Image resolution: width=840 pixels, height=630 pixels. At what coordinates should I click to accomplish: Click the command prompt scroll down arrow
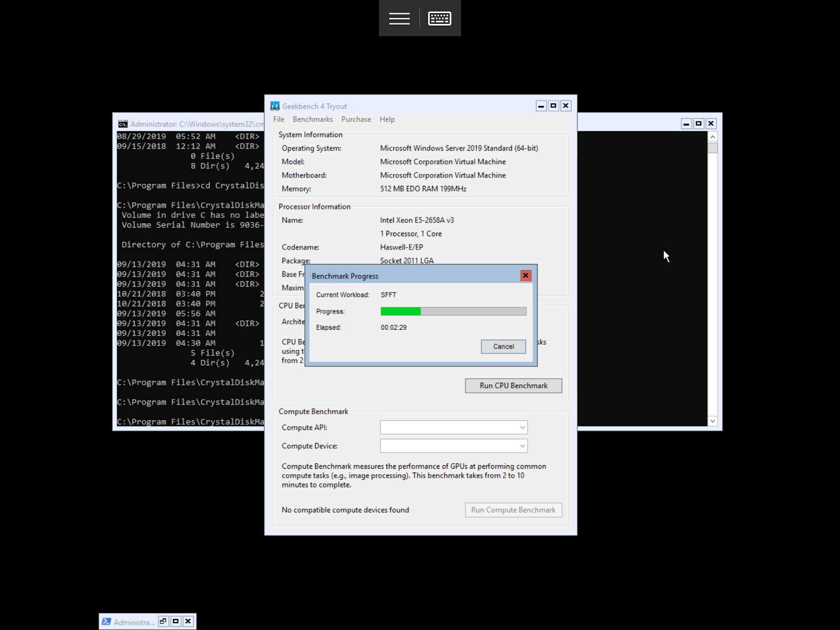(x=712, y=421)
